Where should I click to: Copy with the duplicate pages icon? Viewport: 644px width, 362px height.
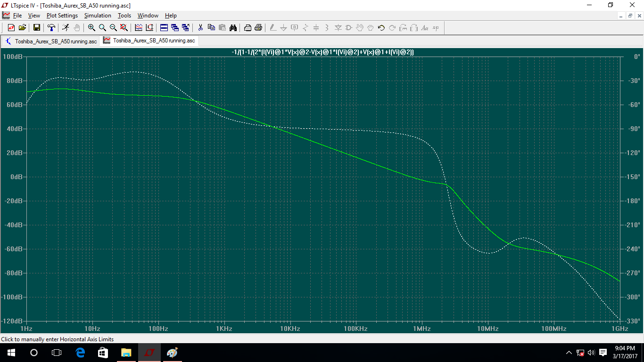(211, 28)
